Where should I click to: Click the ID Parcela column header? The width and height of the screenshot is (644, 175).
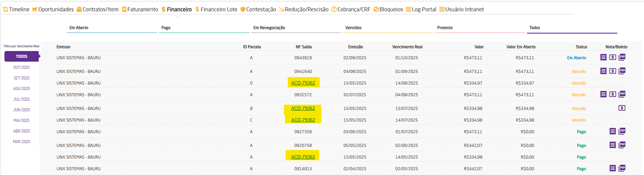tap(252, 47)
